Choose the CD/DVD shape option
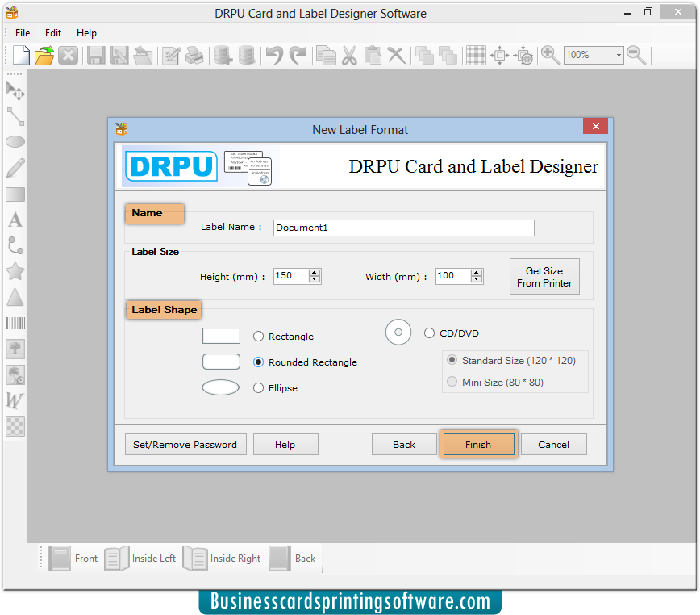Image resolution: width=700 pixels, height=615 pixels. [430, 333]
